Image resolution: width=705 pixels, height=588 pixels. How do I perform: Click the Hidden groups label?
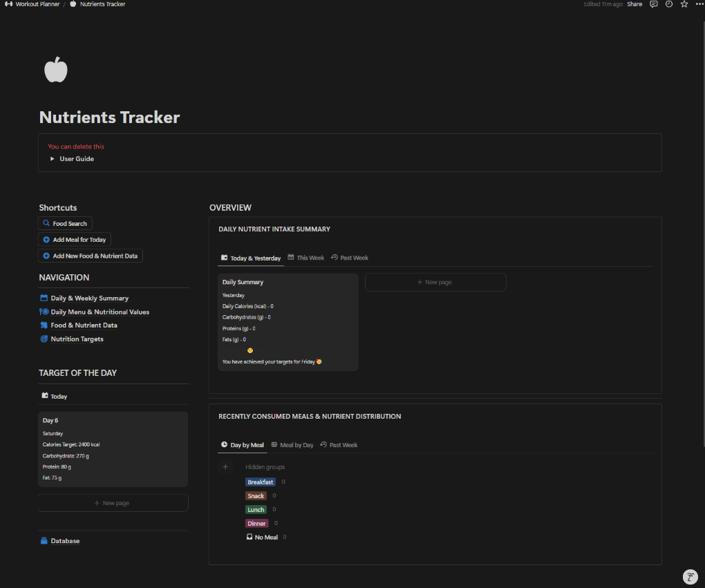coord(265,467)
